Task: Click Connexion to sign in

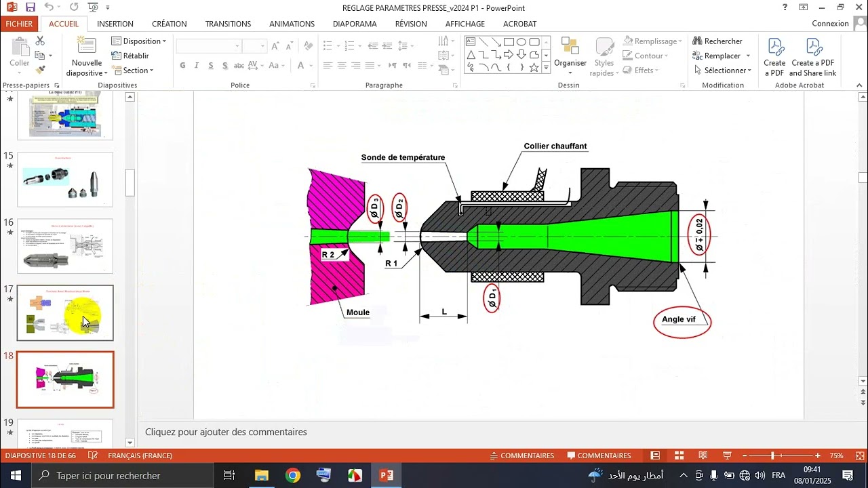Action: click(x=830, y=23)
